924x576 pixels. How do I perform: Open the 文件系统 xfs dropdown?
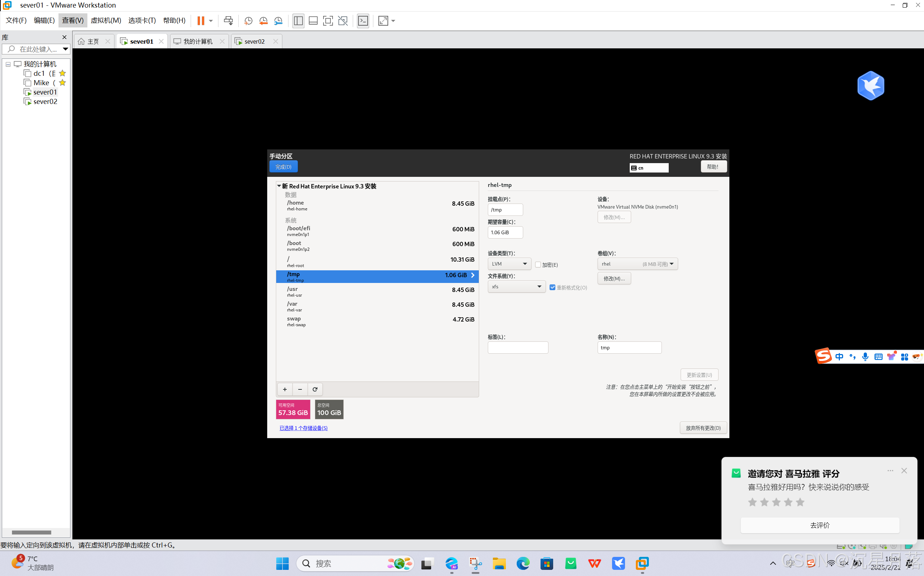tap(516, 287)
